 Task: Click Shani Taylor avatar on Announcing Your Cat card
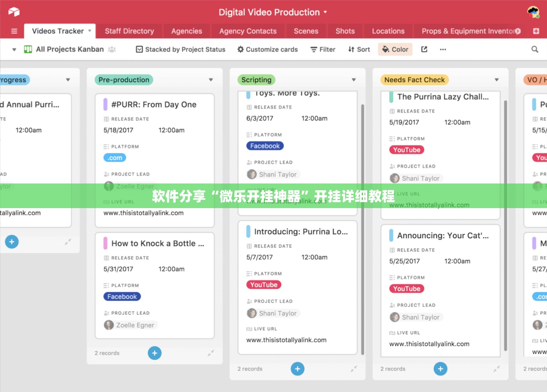pos(394,317)
